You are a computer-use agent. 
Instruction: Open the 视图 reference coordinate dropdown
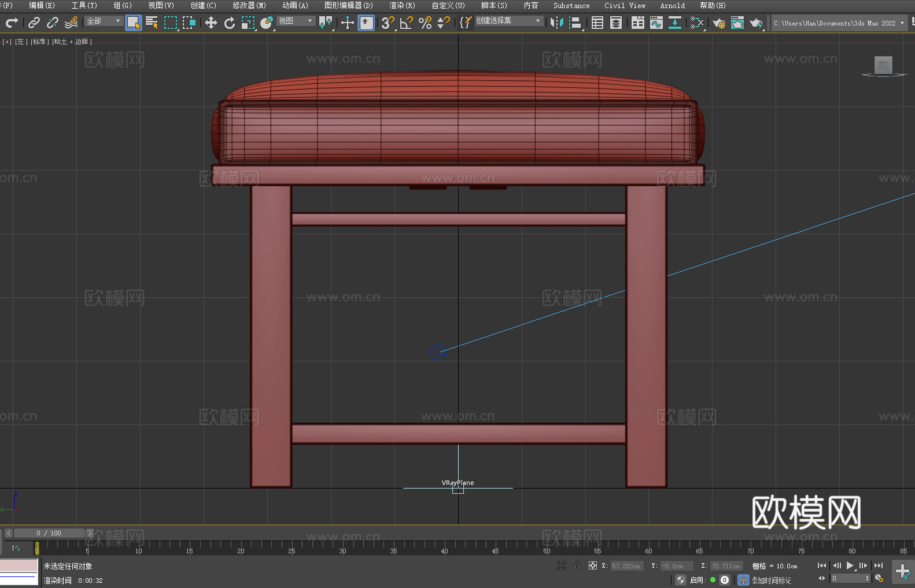[296, 21]
